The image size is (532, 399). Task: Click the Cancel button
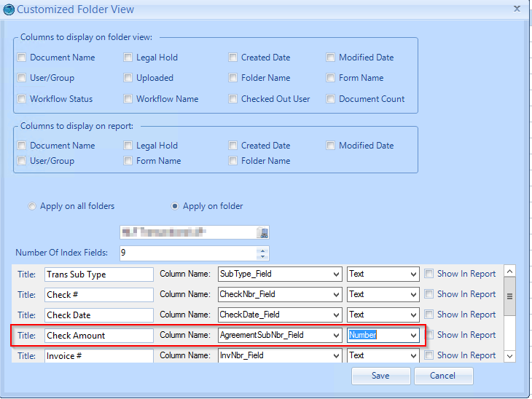[443, 376]
